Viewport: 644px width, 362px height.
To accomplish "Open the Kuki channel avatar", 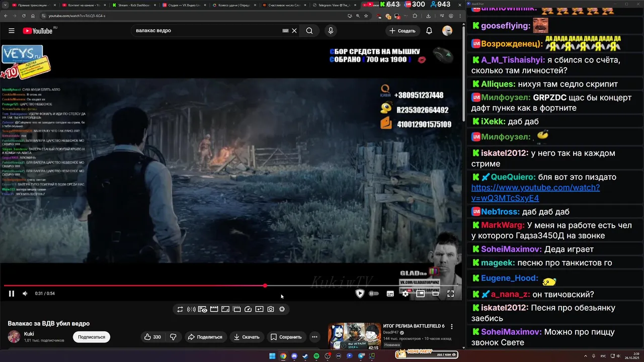I will coord(14,337).
